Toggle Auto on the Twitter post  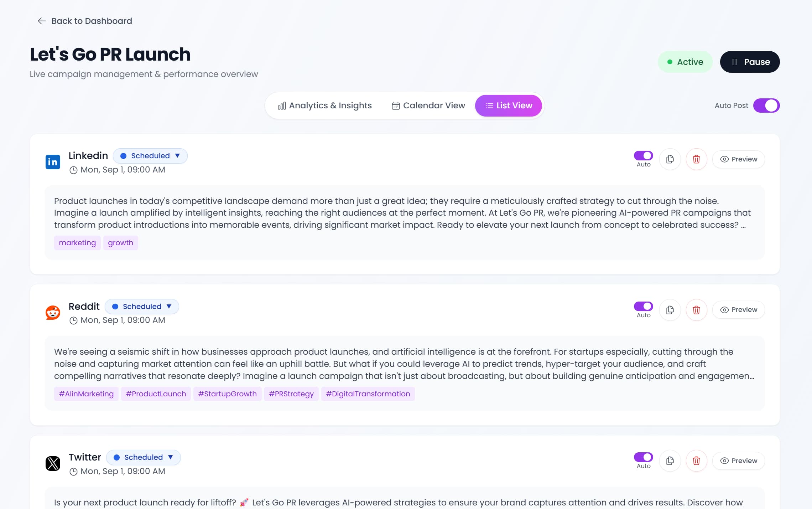click(643, 457)
